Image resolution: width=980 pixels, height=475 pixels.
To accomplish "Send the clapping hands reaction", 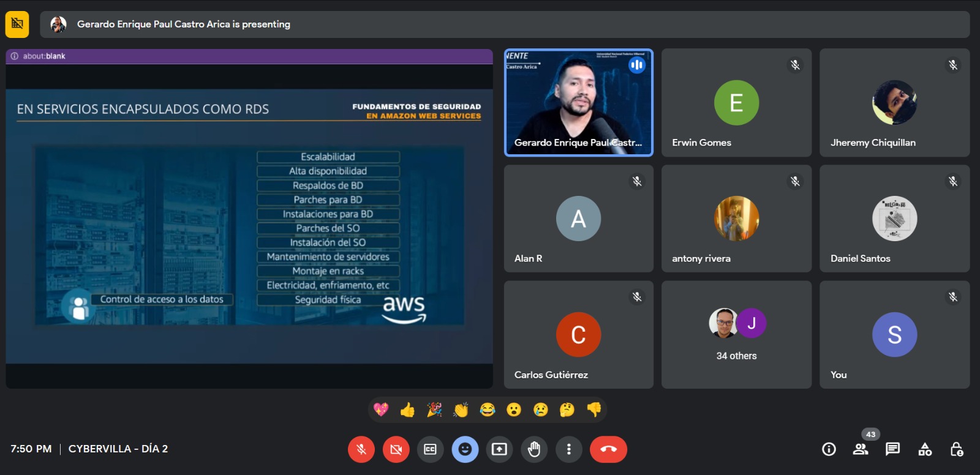I will click(461, 410).
